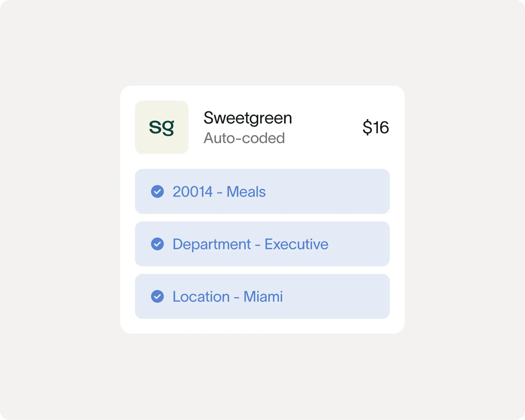Open the Sweetgreen merchant name

(248, 118)
